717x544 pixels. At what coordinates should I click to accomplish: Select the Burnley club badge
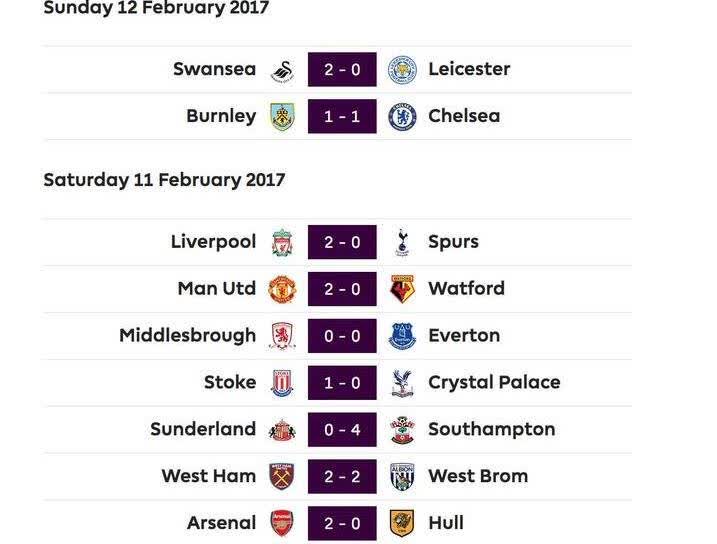(x=282, y=117)
